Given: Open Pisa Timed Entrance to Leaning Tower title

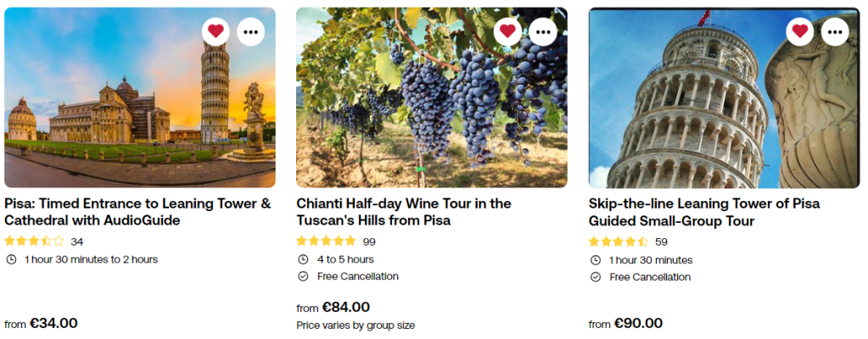Looking at the screenshot, I should 137,212.
